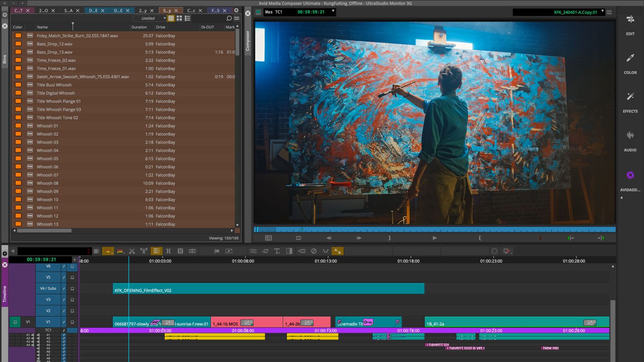Click the Title tool T icon

[277, 251]
